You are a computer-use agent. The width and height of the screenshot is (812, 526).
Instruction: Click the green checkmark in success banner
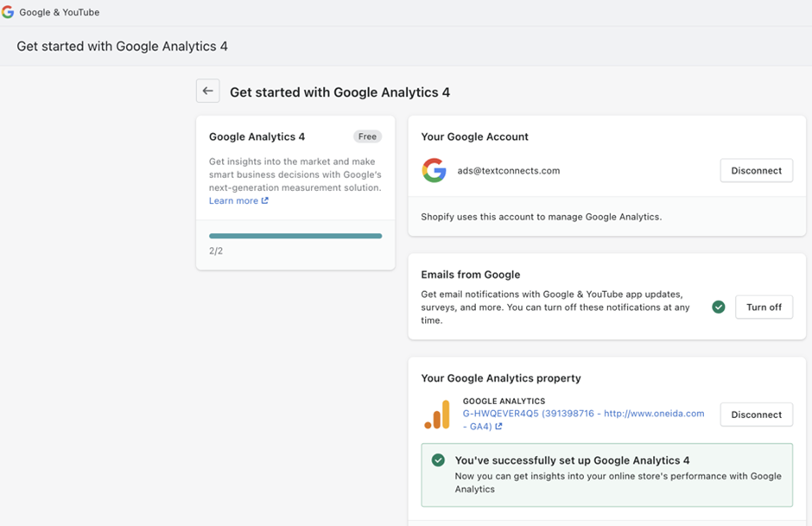[438, 460]
